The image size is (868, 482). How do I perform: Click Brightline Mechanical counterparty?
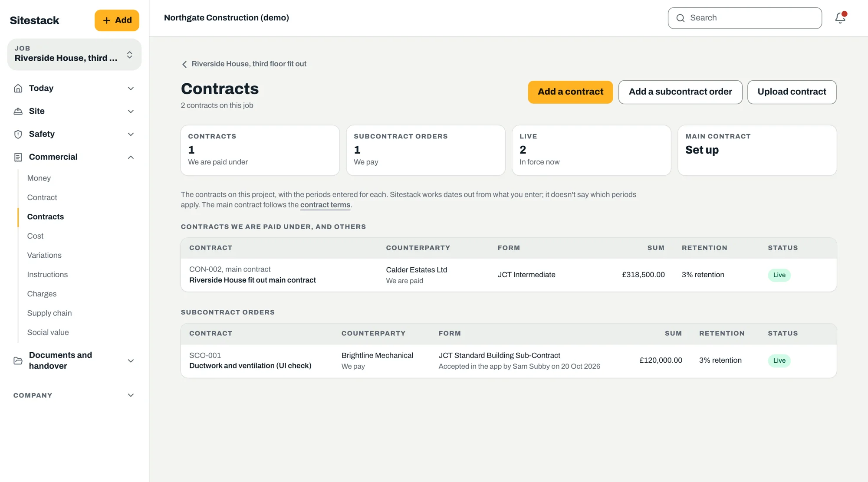click(377, 356)
